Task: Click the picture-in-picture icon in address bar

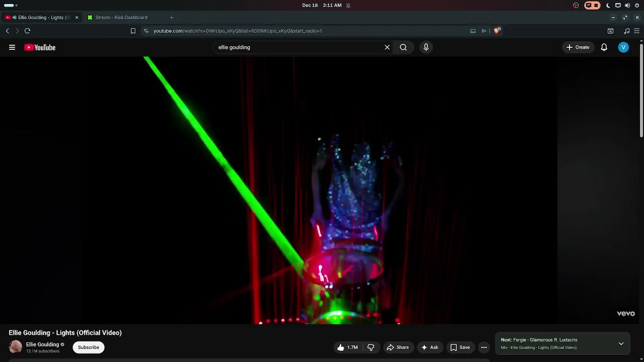Action: click(473, 31)
